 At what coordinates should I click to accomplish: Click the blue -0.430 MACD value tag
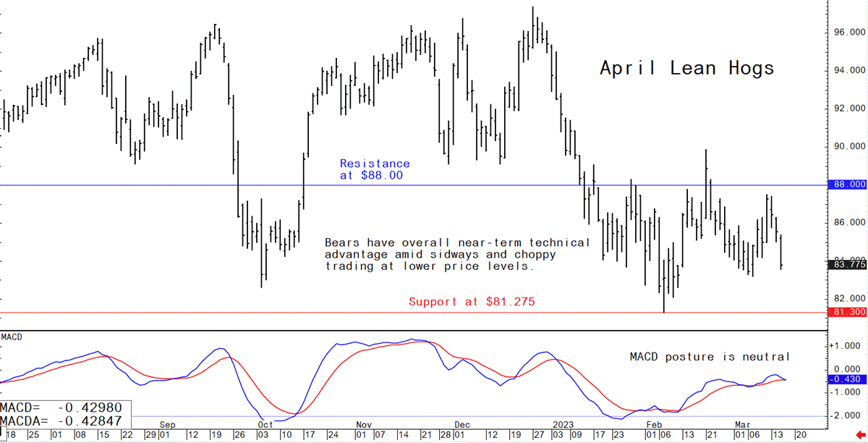(846, 379)
